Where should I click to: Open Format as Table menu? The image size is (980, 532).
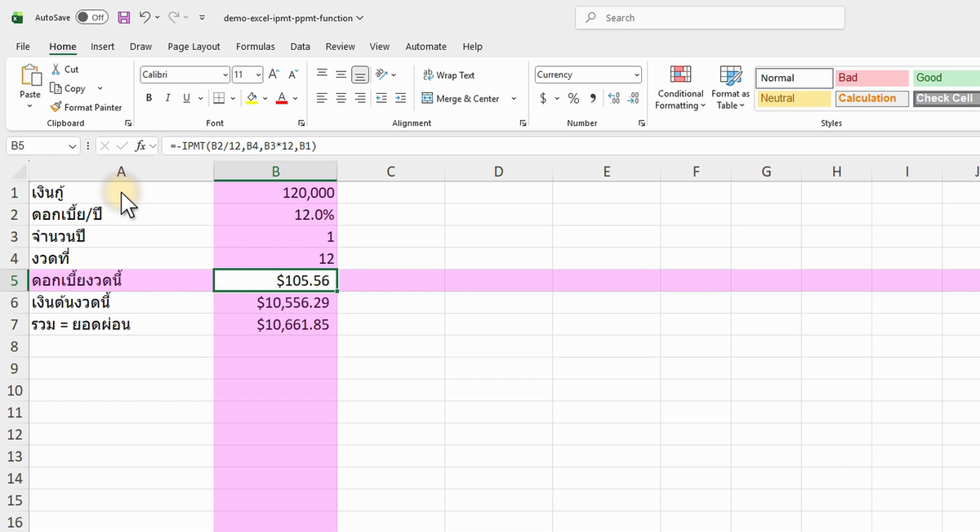730,87
